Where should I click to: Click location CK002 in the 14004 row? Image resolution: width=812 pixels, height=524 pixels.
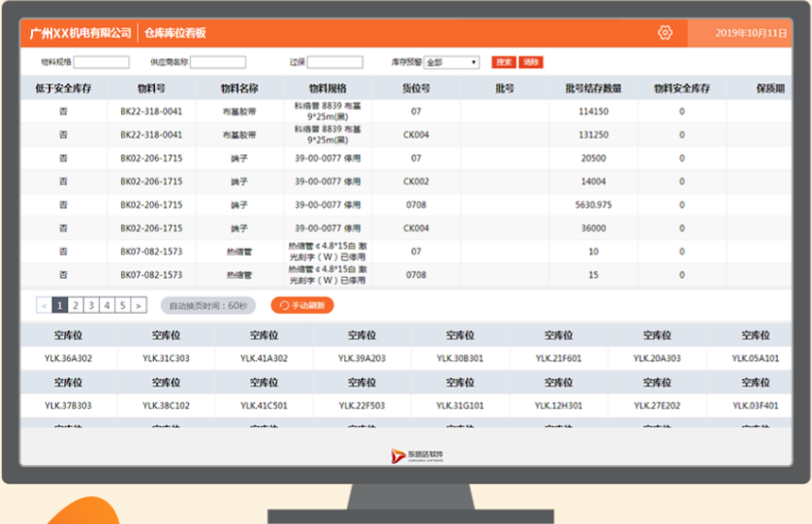pyautogui.click(x=416, y=181)
